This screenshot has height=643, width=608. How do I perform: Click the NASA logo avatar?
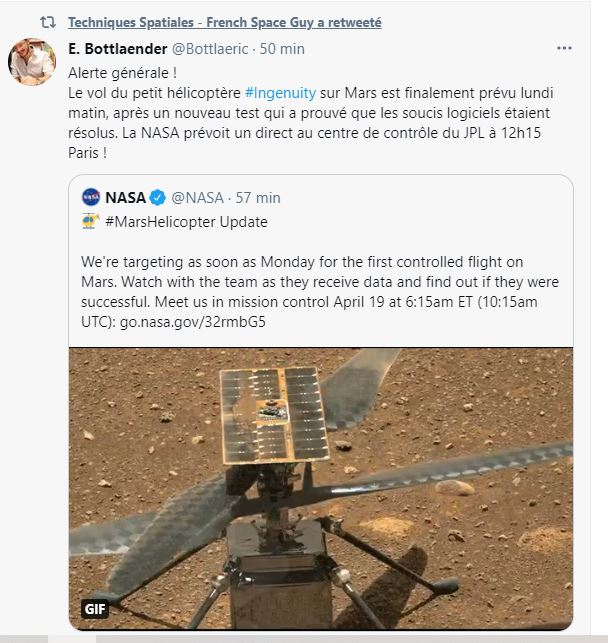coord(91,197)
